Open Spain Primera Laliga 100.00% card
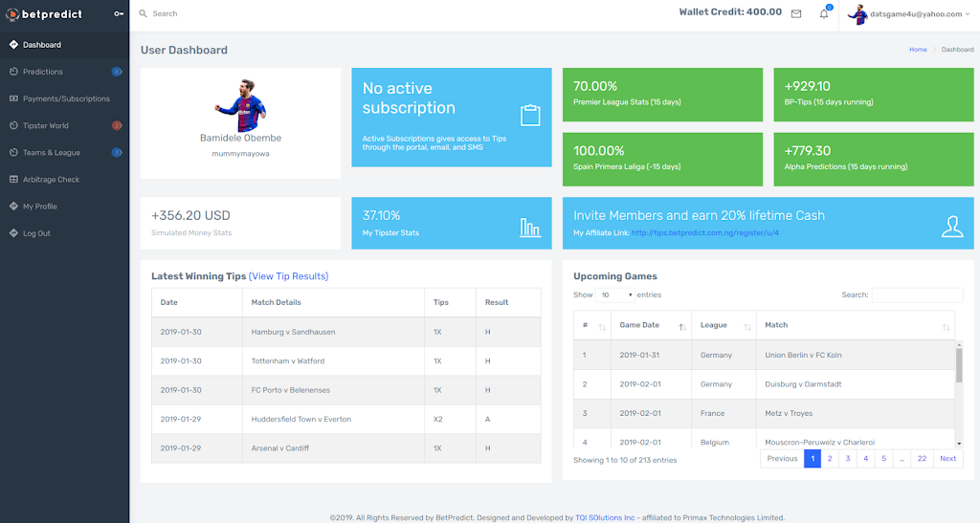Screen dimensions: 980x523 click(x=662, y=159)
